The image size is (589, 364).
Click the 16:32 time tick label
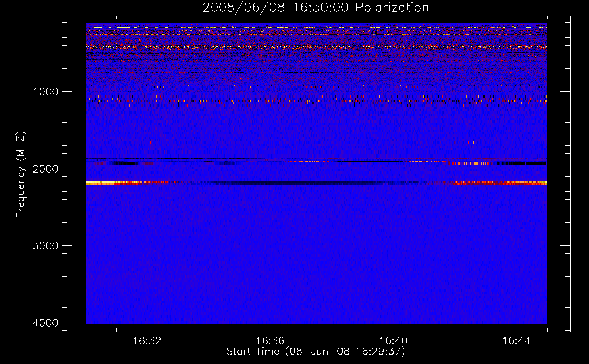click(x=147, y=341)
